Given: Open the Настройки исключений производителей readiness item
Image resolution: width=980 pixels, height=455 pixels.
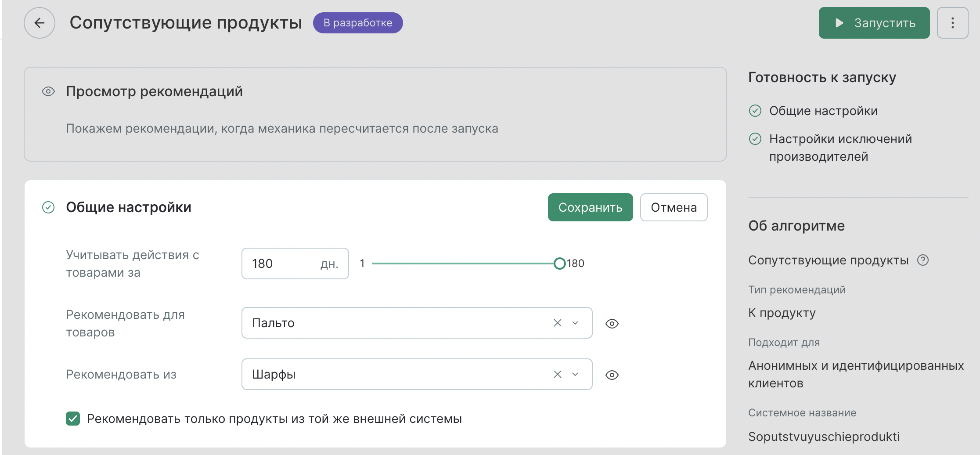Looking at the screenshot, I should click(x=840, y=148).
